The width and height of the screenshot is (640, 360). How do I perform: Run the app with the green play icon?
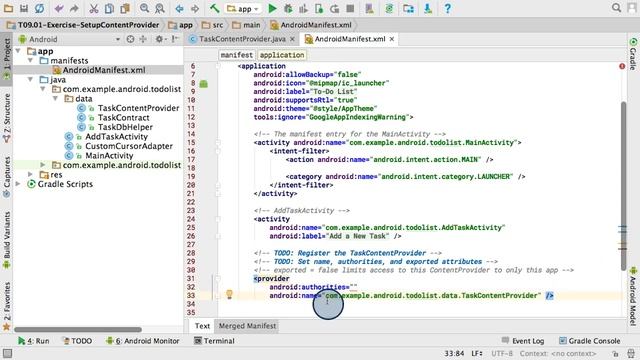tap(272, 8)
